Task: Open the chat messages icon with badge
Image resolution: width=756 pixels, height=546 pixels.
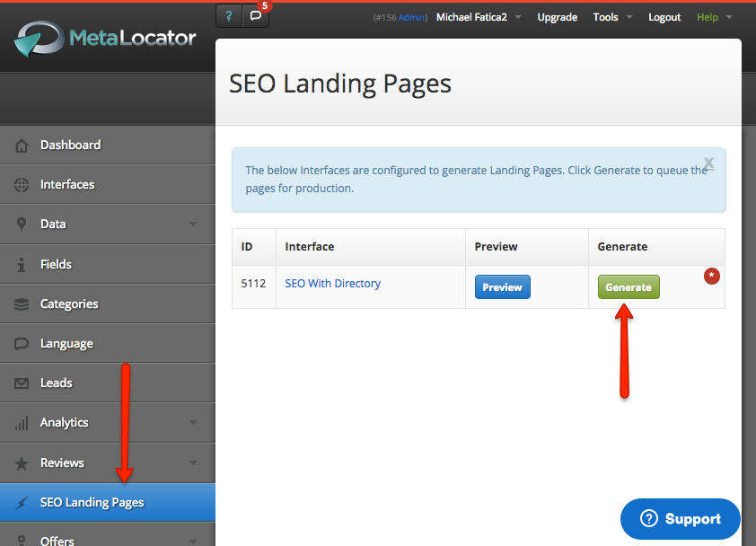Action: [256, 16]
